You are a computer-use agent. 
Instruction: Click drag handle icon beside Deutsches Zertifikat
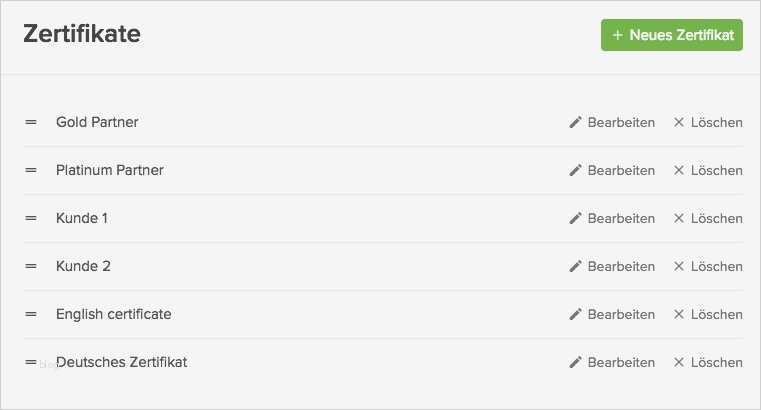pos(31,362)
